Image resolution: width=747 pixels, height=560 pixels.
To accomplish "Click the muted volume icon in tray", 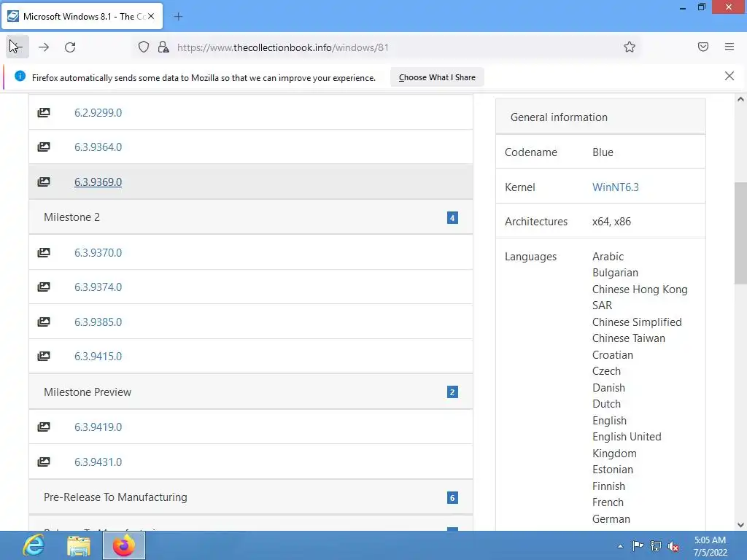I will point(673,547).
